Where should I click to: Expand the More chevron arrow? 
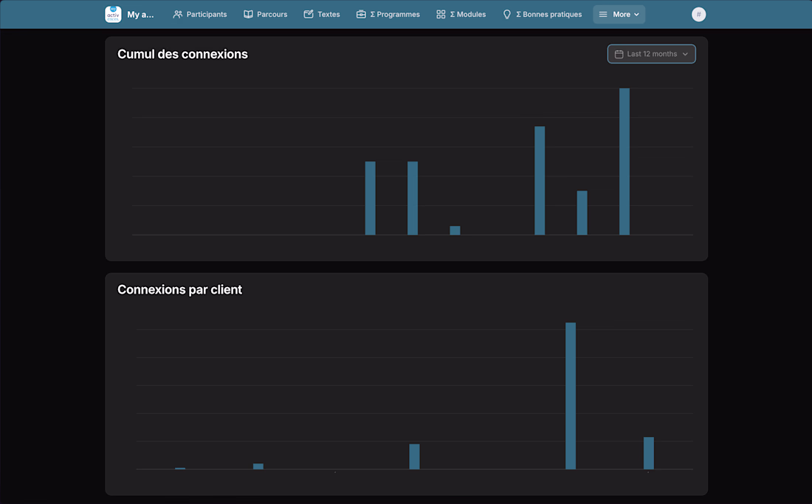tap(636, 14)
